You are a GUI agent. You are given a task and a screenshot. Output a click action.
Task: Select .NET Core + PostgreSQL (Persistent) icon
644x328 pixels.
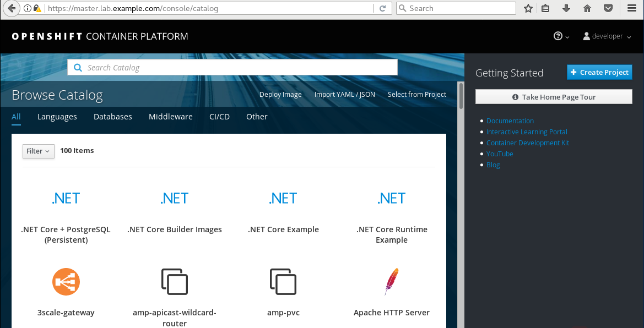point(66,198)
